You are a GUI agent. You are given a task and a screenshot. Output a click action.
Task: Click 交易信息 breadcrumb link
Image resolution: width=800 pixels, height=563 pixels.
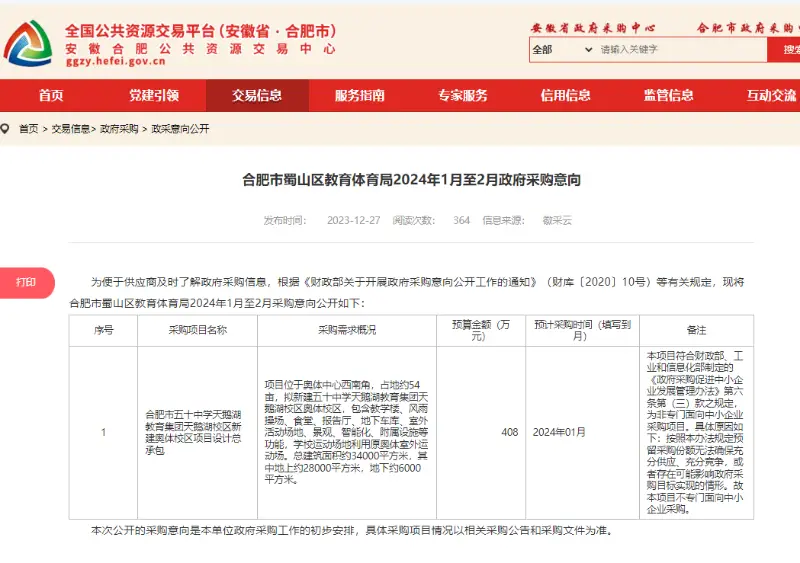coord(70,129)
